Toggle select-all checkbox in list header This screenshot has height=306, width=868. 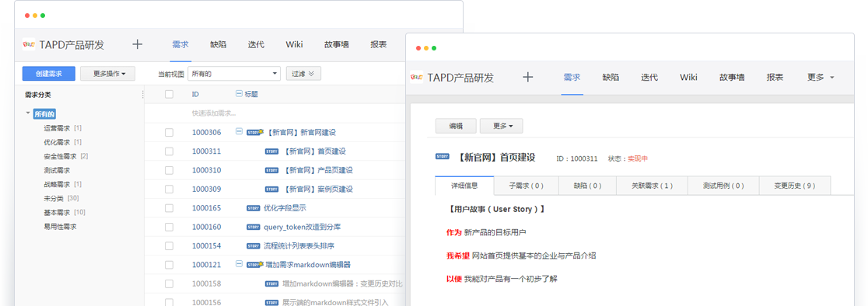(169, 95)
